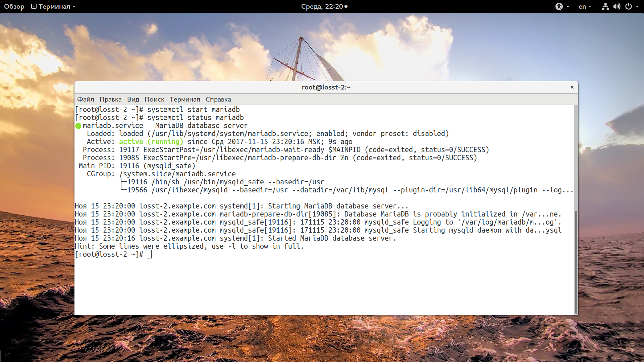Click the network connection icon
644x362 pixels.
[x=605, y=6]
